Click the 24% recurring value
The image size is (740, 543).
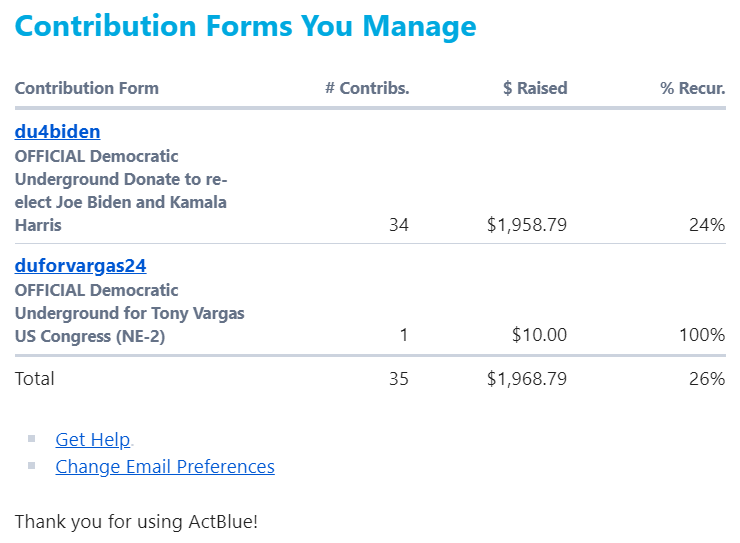pos(706,226)
